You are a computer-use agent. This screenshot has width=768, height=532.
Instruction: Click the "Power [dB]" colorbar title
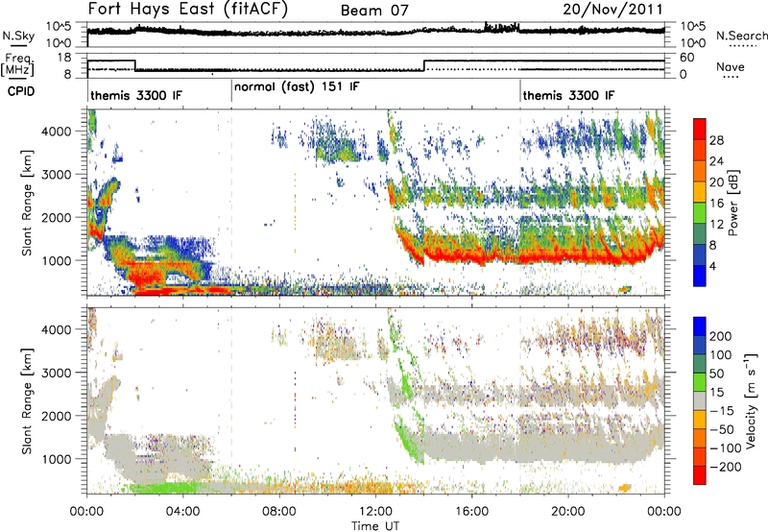(733, 203)
